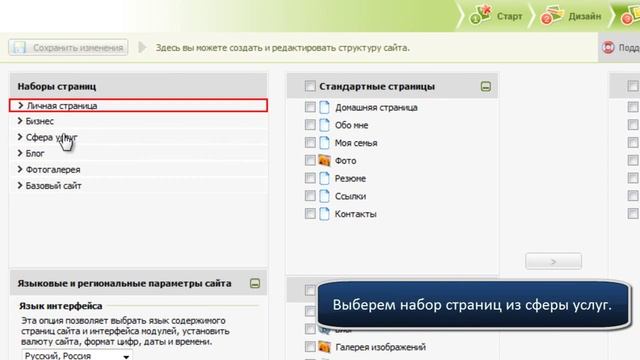This screenshot has width=640, height=360.
Task: Check the Фото checkbox
Action: pos(310,160)
